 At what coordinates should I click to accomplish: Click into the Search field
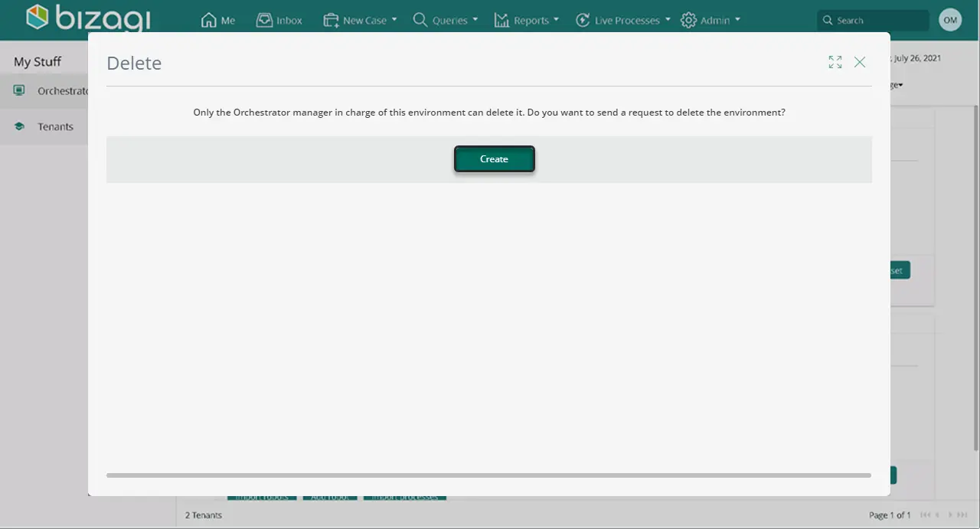point(873,21)
